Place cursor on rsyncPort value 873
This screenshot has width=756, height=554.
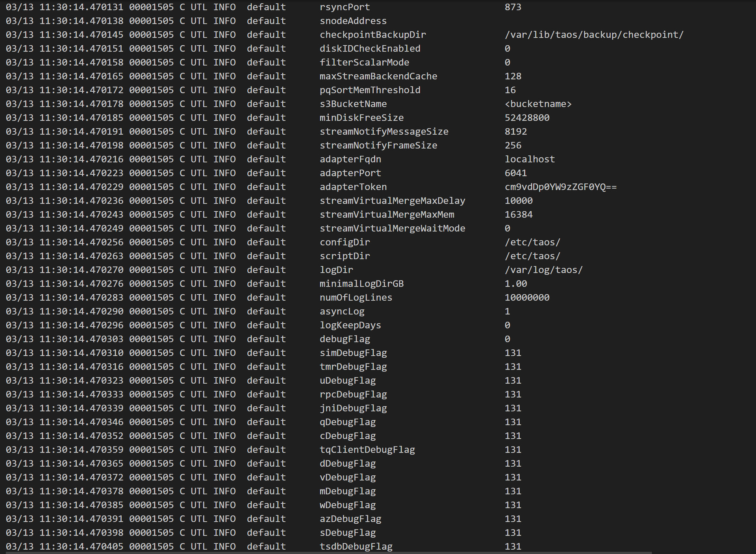click(513, 7)
